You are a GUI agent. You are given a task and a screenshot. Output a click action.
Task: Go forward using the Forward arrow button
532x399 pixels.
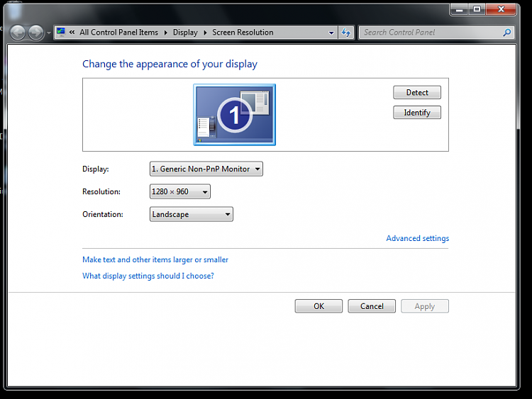35,33
